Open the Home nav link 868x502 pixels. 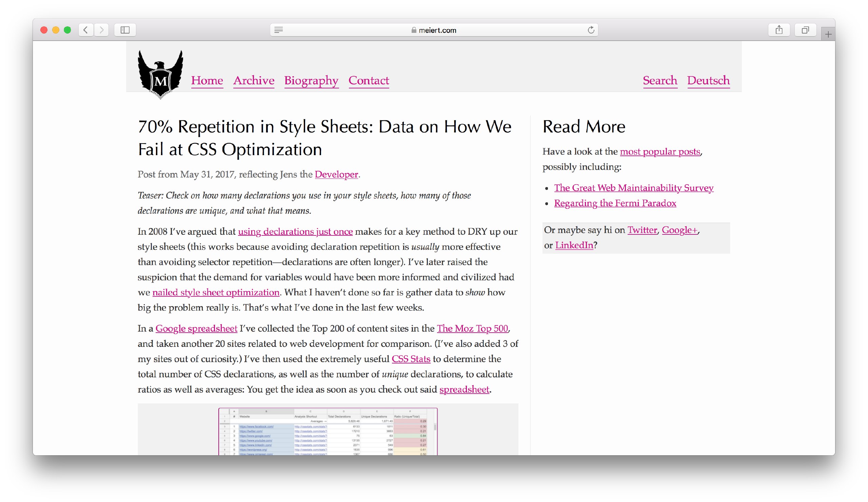tap(207, 81)
